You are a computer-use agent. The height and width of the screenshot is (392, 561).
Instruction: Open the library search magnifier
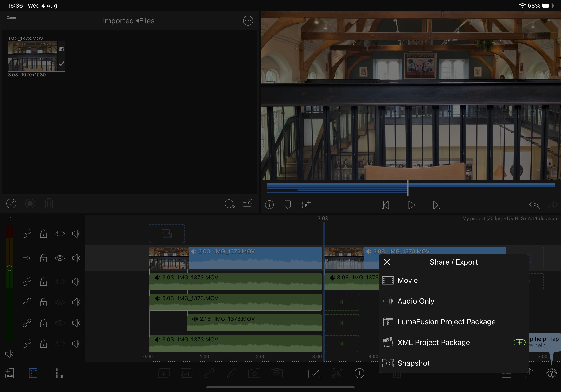(x=230, y=204)
